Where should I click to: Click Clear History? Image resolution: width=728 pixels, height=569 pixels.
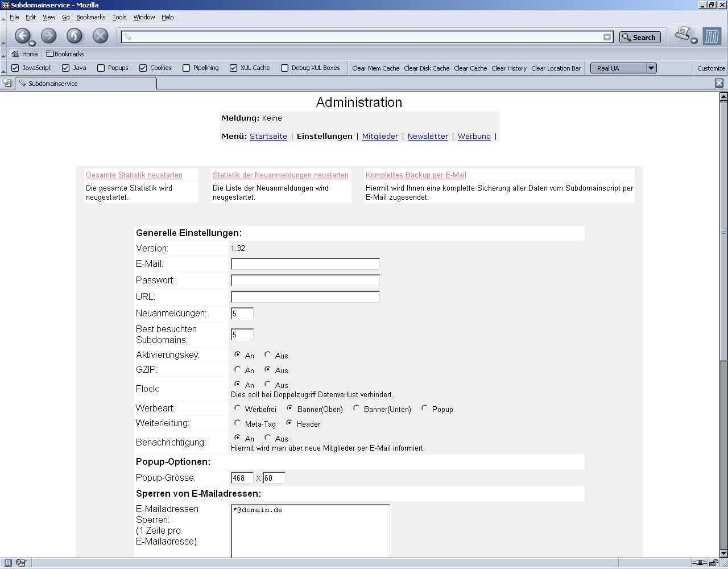click(509, 68)
